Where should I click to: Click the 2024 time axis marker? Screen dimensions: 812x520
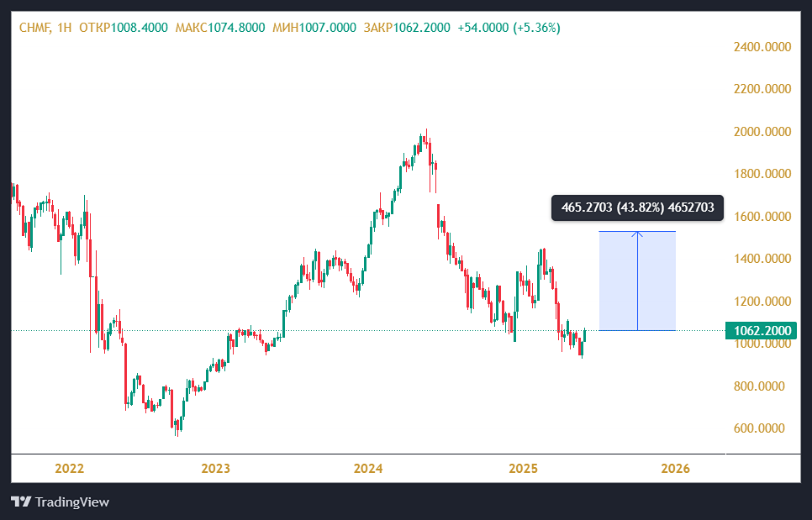click(x=368, y=469)
